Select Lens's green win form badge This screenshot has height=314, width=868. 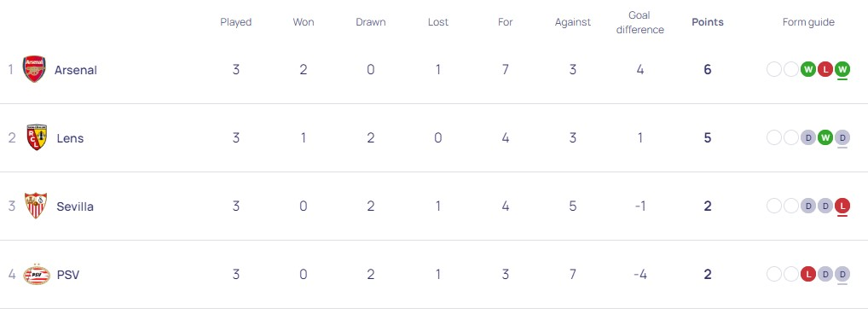(825, 137)
